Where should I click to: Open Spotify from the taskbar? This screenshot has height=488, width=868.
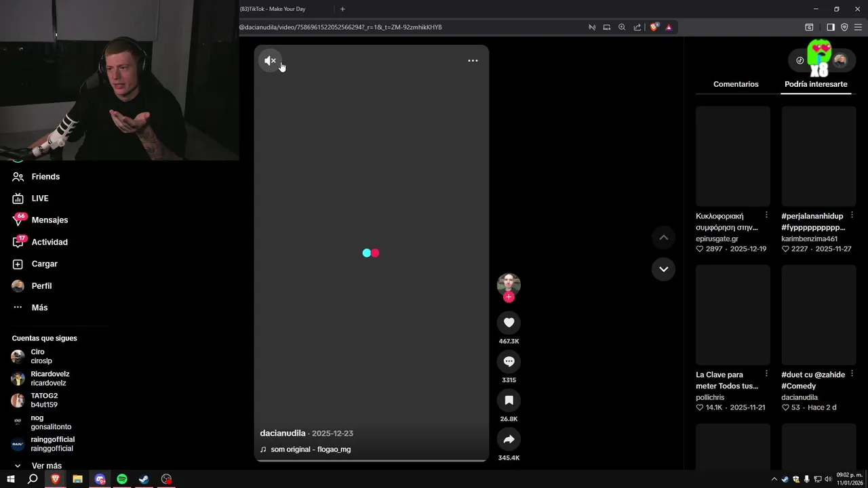pyautogui.click(x=122, y=479)
